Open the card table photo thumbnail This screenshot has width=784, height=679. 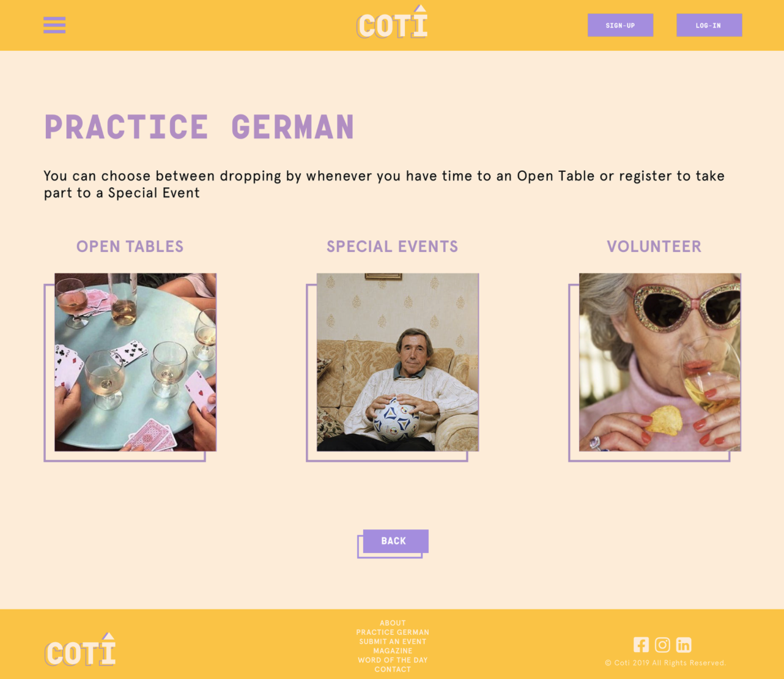135,362
